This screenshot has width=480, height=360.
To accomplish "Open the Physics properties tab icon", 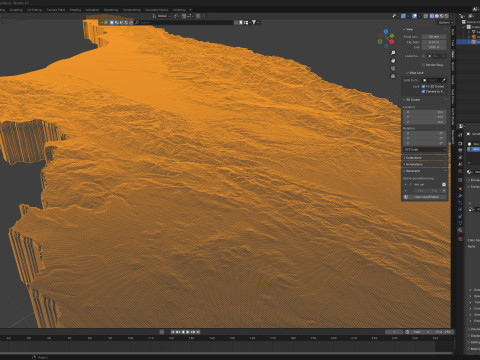I will [460, 209].
